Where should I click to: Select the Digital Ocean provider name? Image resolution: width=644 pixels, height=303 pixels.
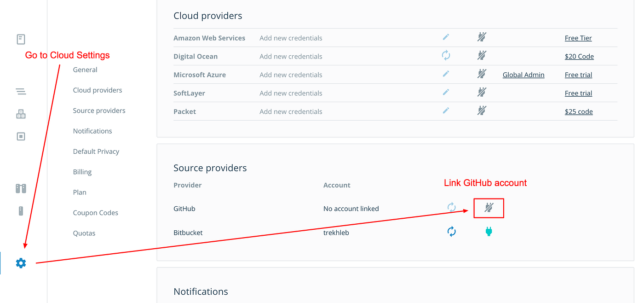195,57
